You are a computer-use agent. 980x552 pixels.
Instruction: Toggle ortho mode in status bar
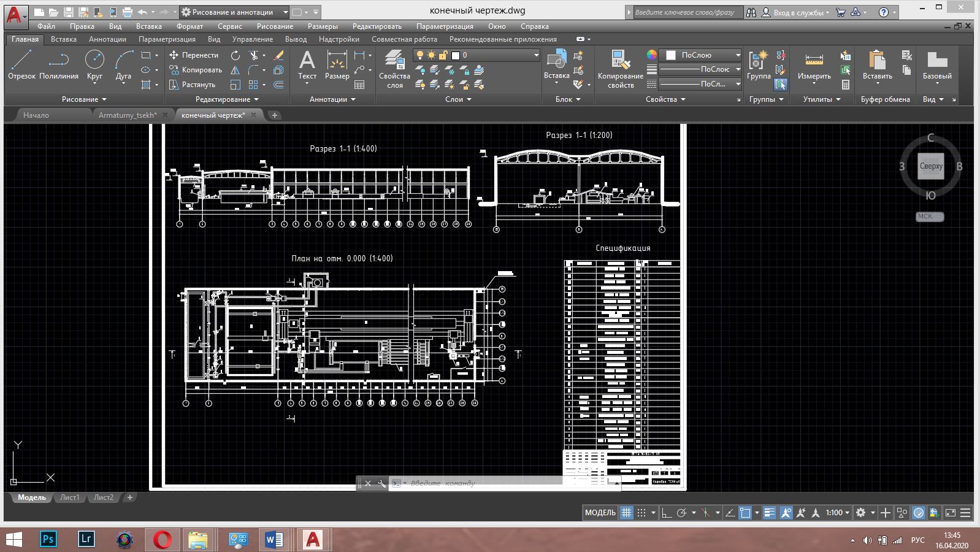(667, 513)
